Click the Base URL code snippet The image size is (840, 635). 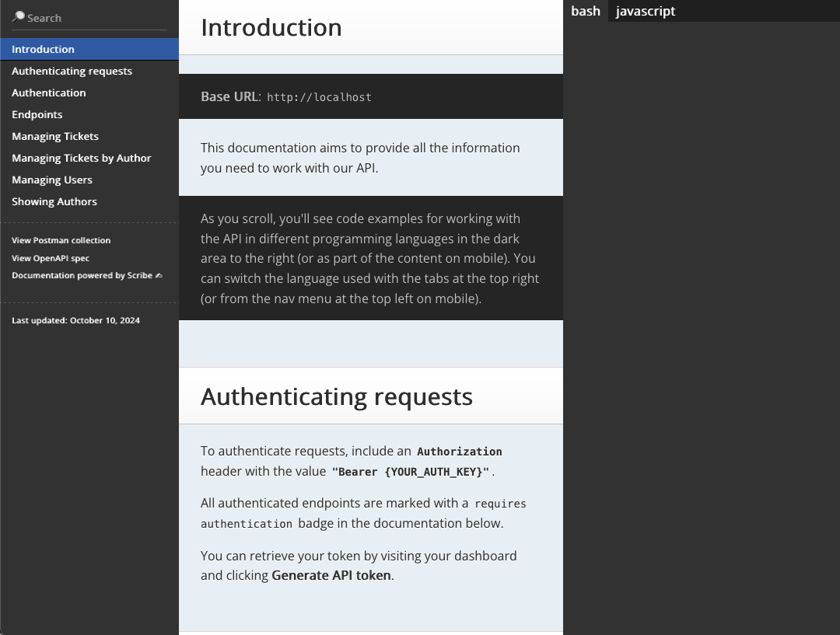pos(319,96)
